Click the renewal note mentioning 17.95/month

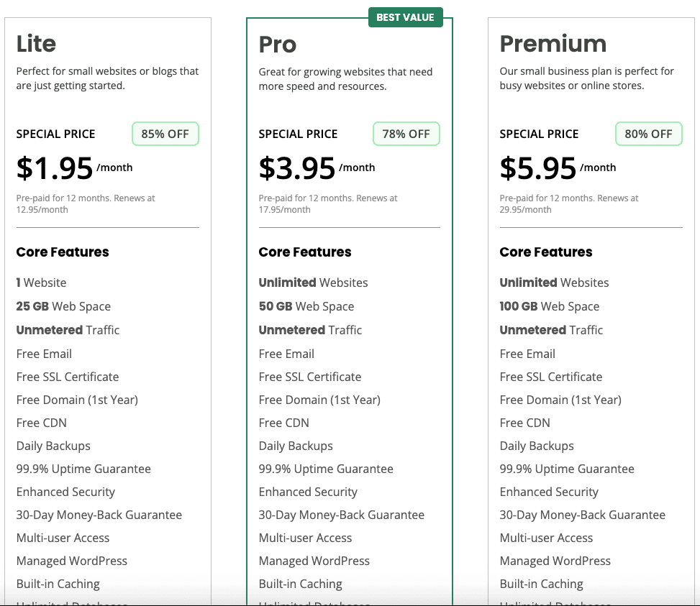click(x=328, y=203)
